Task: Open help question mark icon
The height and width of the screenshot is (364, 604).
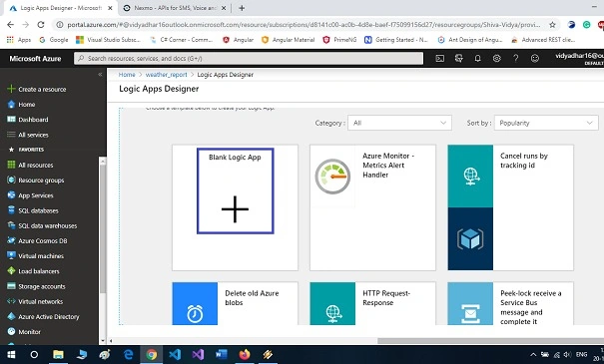Action: point(515,59)
